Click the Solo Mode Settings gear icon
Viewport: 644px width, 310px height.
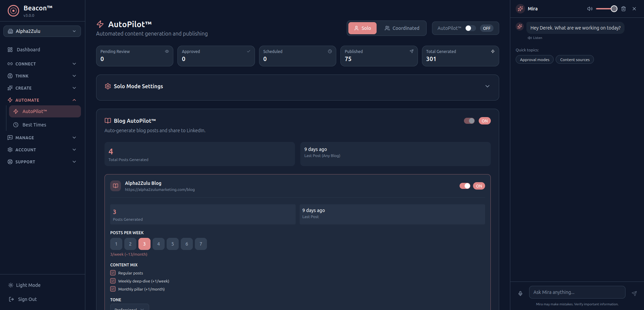pos(108,86)
